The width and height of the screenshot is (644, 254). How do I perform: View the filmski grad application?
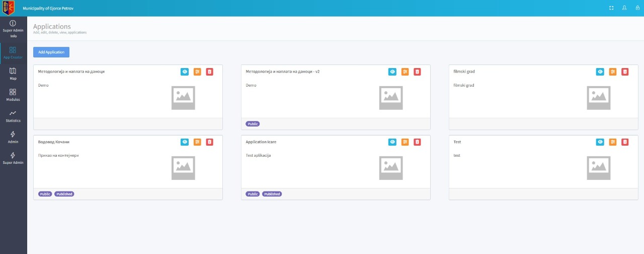tap(600, 72)
